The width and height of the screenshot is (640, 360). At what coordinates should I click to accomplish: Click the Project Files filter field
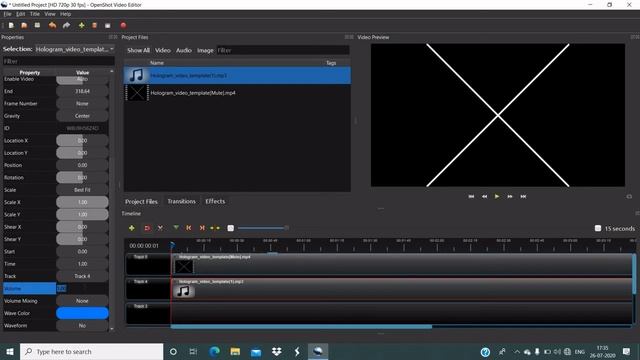(282, 50)
